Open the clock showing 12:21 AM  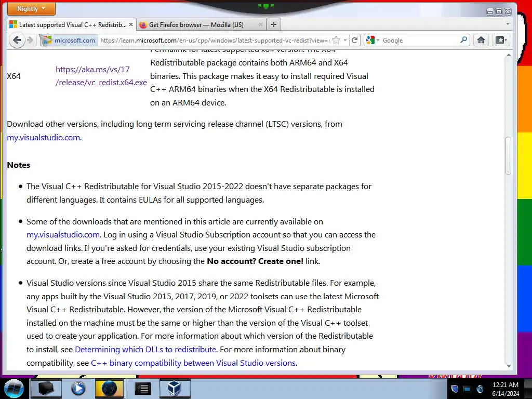tap(505, 389)
